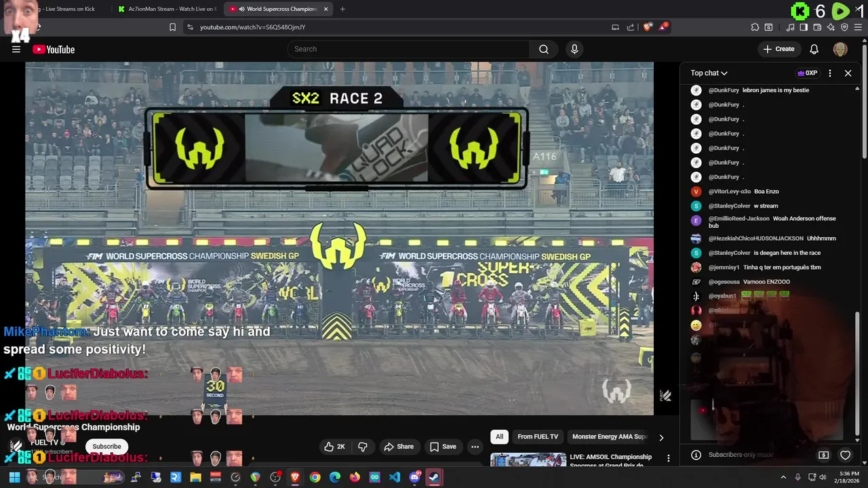
Task: Open the OXP points badge in chat
Action: click(807, 73)
